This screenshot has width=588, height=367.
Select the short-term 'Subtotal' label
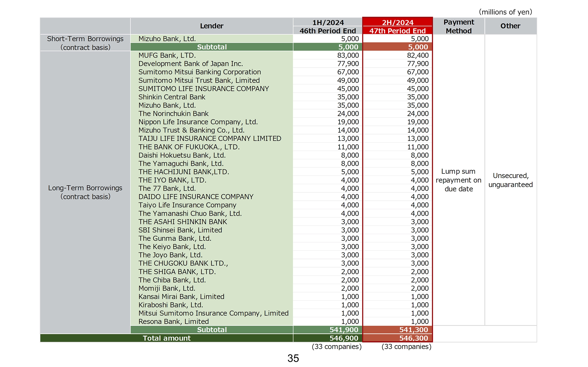pyautogui.click(x=212, y=47)
